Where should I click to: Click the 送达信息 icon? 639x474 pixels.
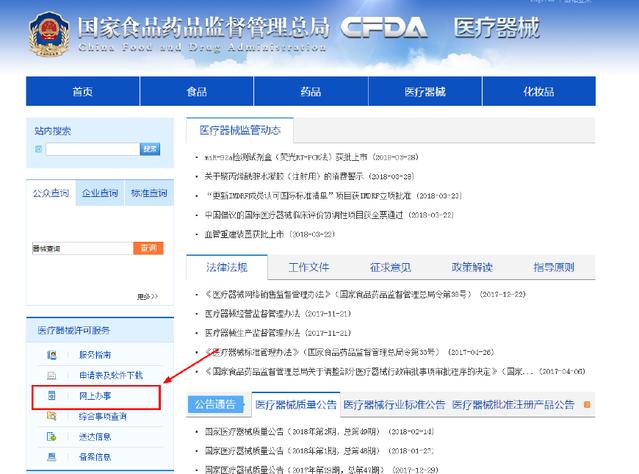click(51, 437)
